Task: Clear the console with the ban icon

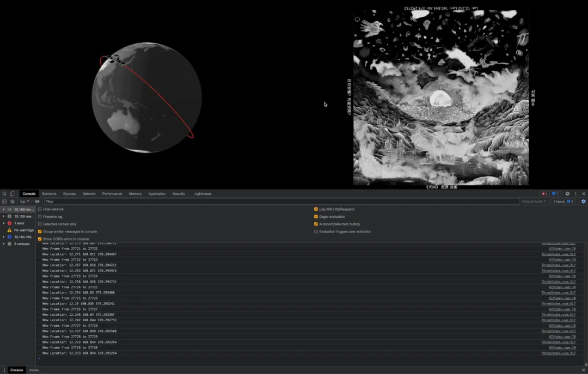Action: [13, 201]
